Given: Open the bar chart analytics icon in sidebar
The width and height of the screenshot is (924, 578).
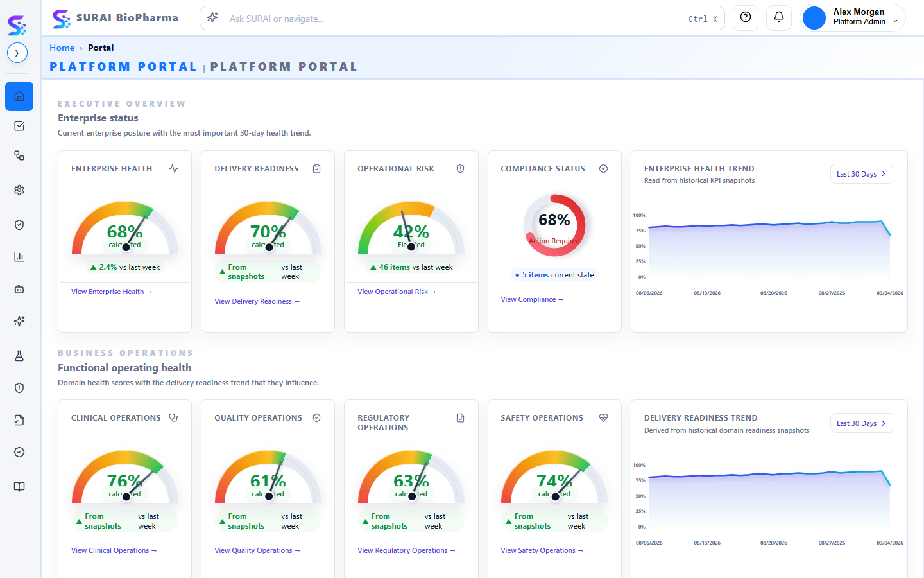Looking at the screenshot, I should click(19, 257).
